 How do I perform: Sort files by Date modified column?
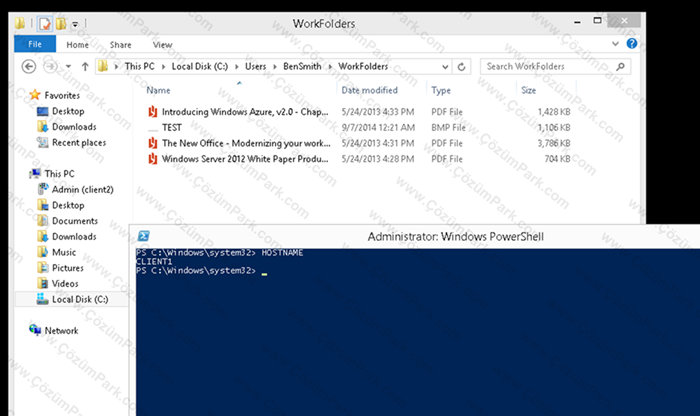click(369, 90)
